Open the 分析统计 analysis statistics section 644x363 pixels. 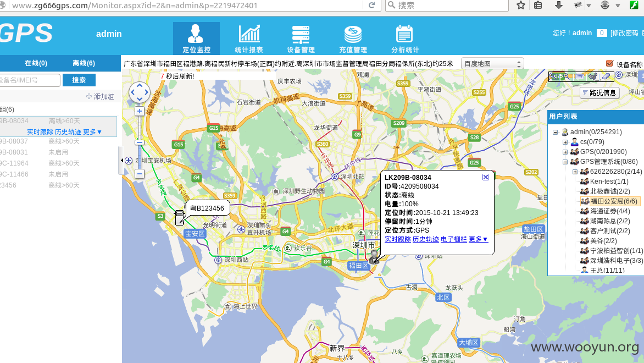(x=405, y=38)
